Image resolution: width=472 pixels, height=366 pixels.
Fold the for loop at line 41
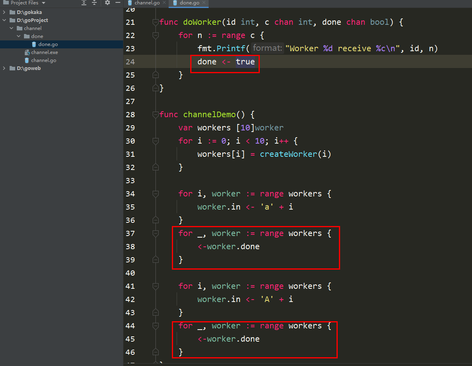[x=155, y=286]
